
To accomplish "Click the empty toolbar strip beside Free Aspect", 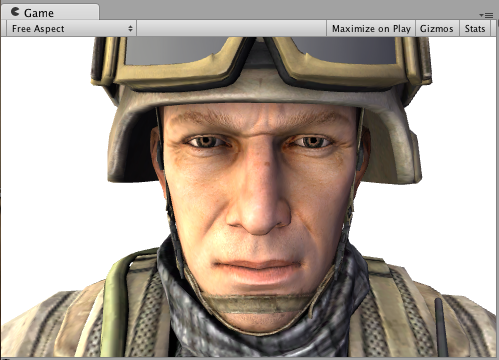I will [x=231, y=29].
